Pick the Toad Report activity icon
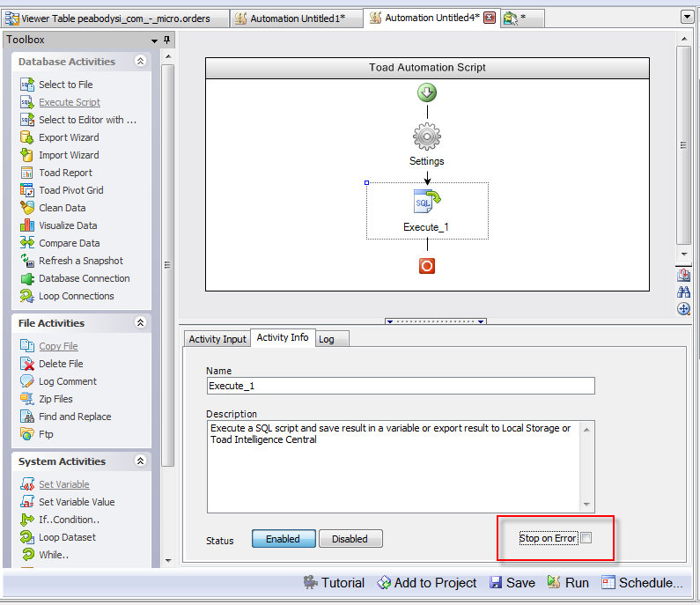700x605 pixels. [x=26, y=173]
